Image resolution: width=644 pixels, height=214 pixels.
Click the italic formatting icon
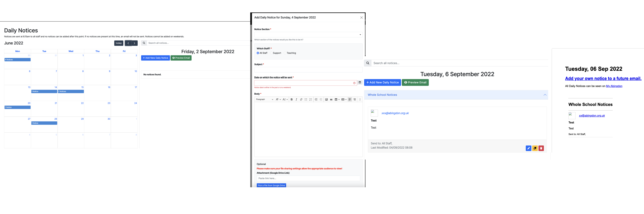pyautogui.click(x=296, y=99)
